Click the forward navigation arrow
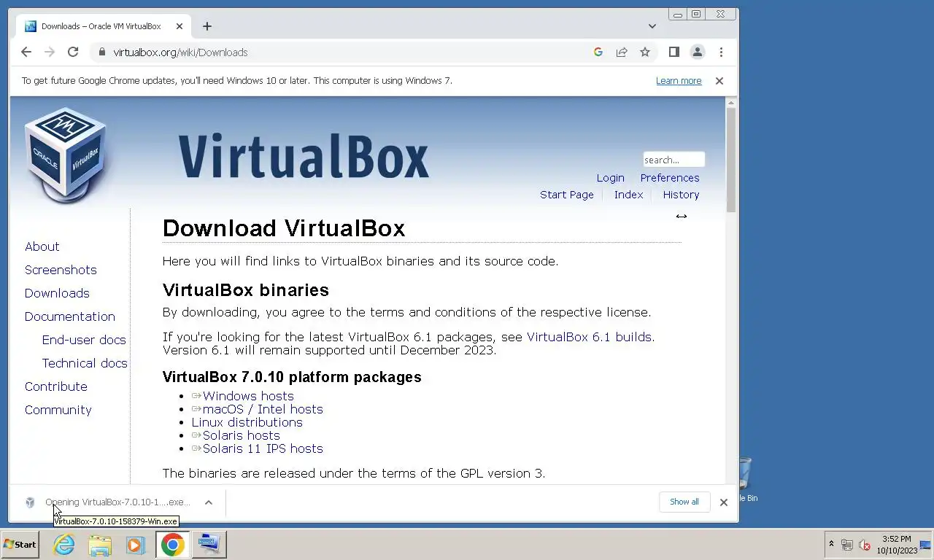Image resolution: width=934 pixels, height=560 pixels. pyautogui.click(x=50, y=52)
